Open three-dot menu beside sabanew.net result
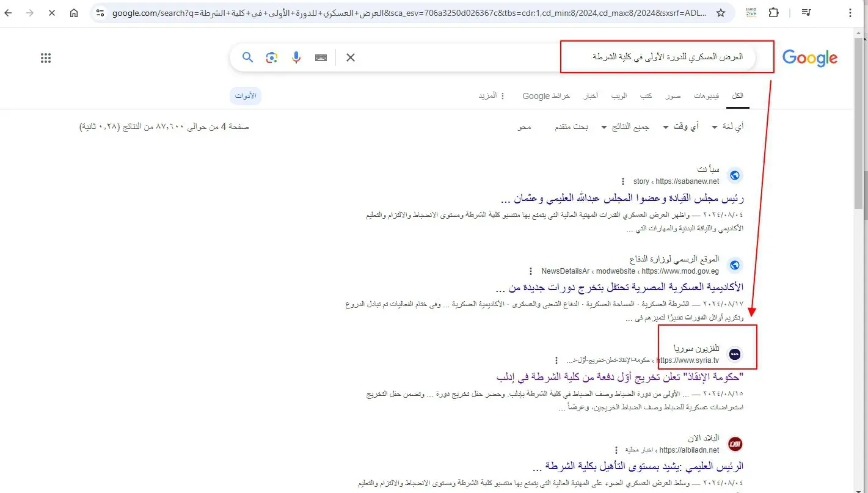Image resolution: width=868 pixels, height=493 pixels. pos(623,181)
